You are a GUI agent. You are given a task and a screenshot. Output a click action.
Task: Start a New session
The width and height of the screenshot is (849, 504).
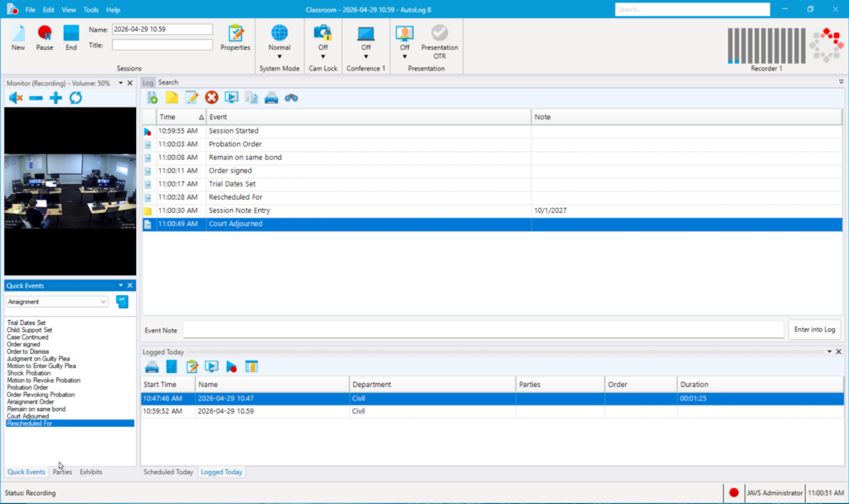tap(18, 38)
